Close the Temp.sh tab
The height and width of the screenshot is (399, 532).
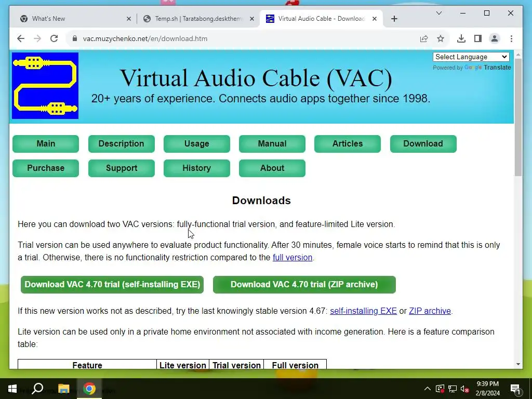(x=252, y=19)
